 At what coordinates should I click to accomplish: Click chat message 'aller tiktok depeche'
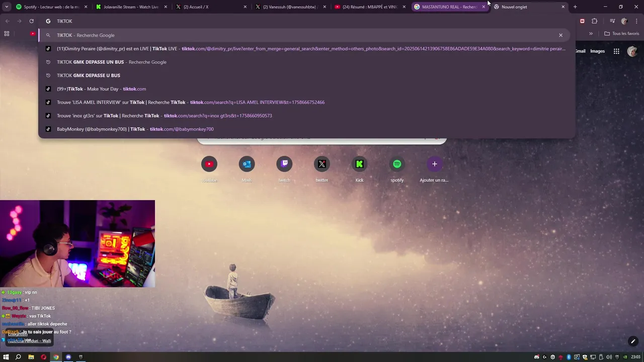47,324
